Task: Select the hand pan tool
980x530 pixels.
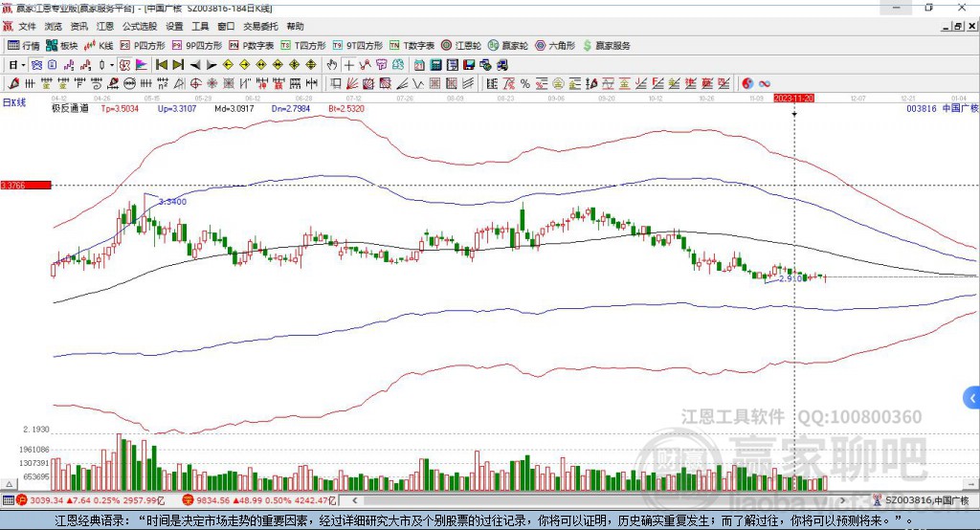Action: [x=332, y=65]
